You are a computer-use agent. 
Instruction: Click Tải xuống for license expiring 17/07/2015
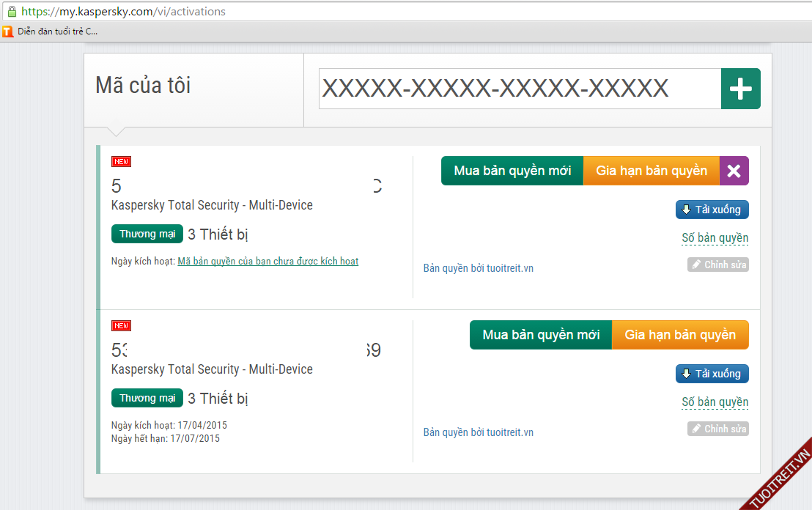pos(712,374)
